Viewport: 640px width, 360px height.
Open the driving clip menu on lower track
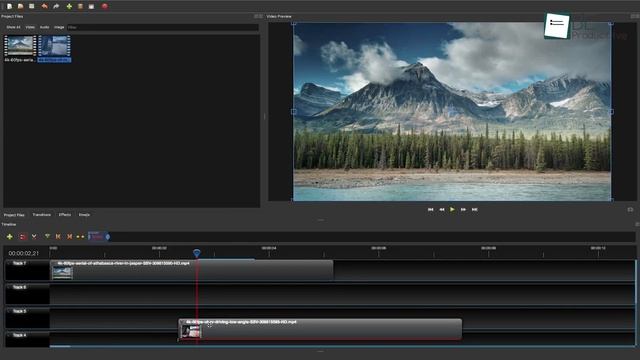click(182, 322)
